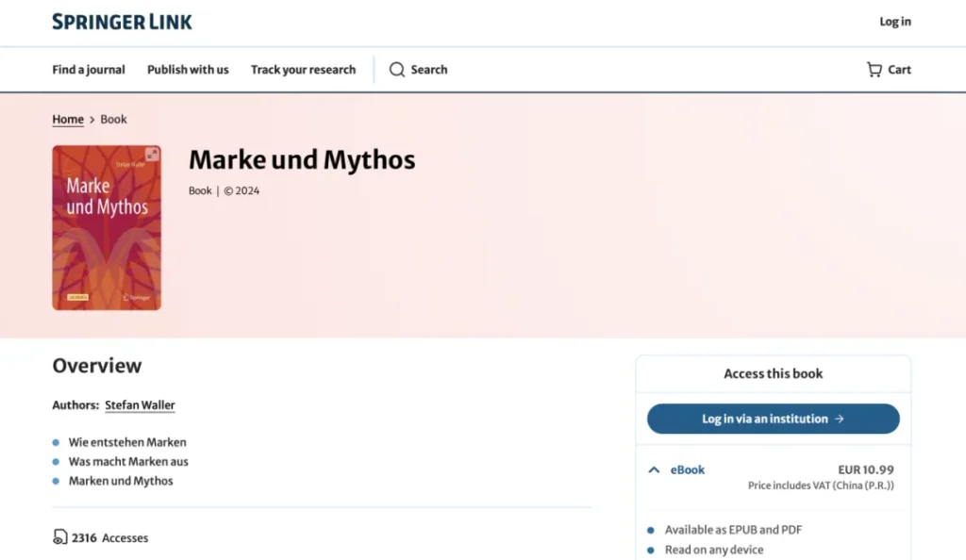The width and height of the screenshot is (966, 560).
Task: Click the Springer Link logo
Action: click(x=122, y=22)
